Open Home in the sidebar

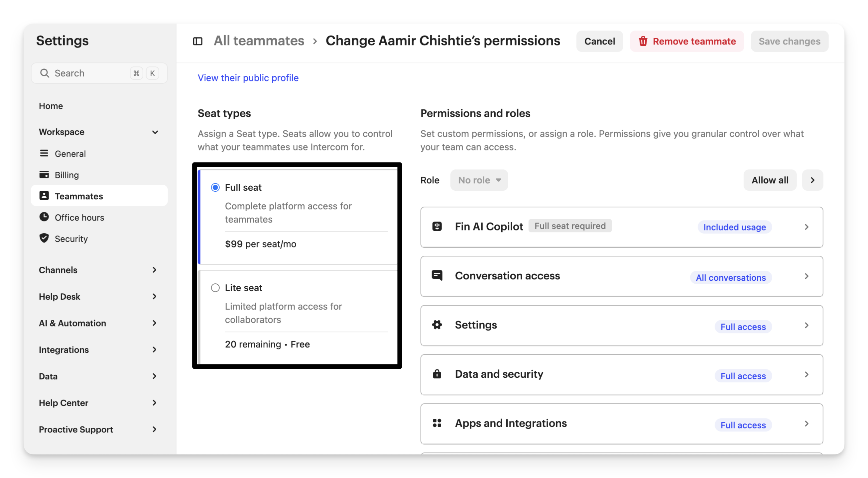click(51, 106)
